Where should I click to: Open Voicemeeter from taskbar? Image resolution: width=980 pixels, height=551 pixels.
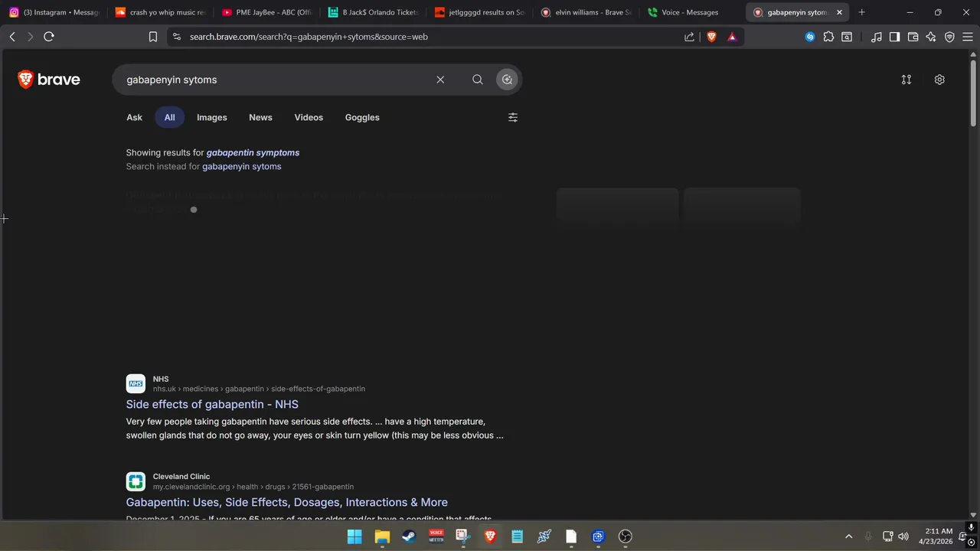tap(436, 536)
